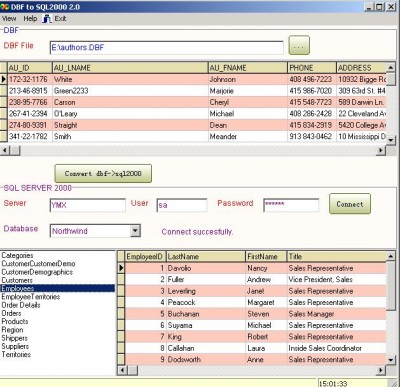Click Title column header
Image resolution: width=400 pixels, height=387 pixels.
[337, 257]
